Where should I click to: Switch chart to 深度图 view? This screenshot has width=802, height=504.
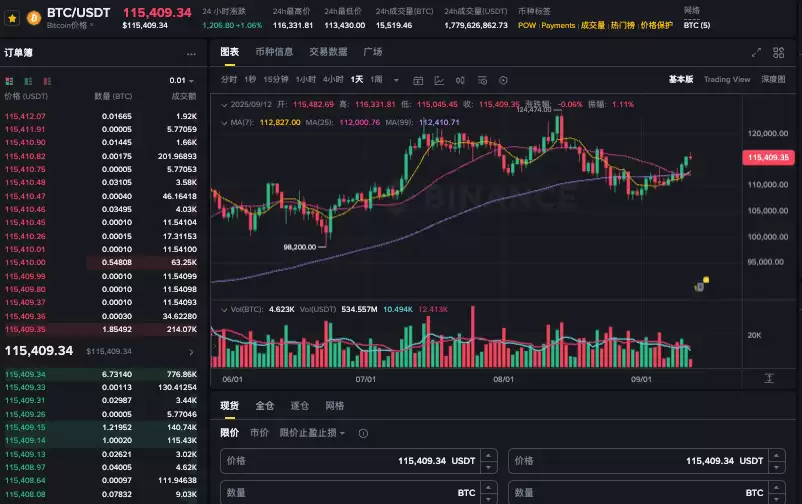tap(773, 79)
